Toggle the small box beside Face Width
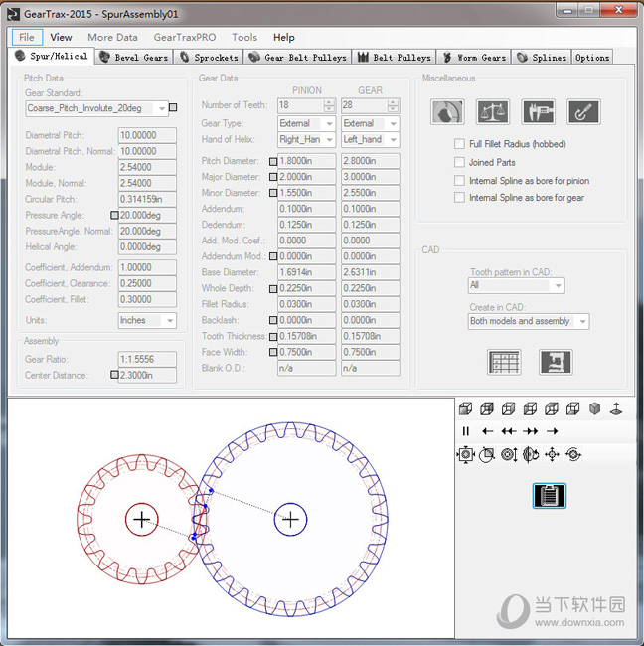The image size is (644, 646). [272, 352]
